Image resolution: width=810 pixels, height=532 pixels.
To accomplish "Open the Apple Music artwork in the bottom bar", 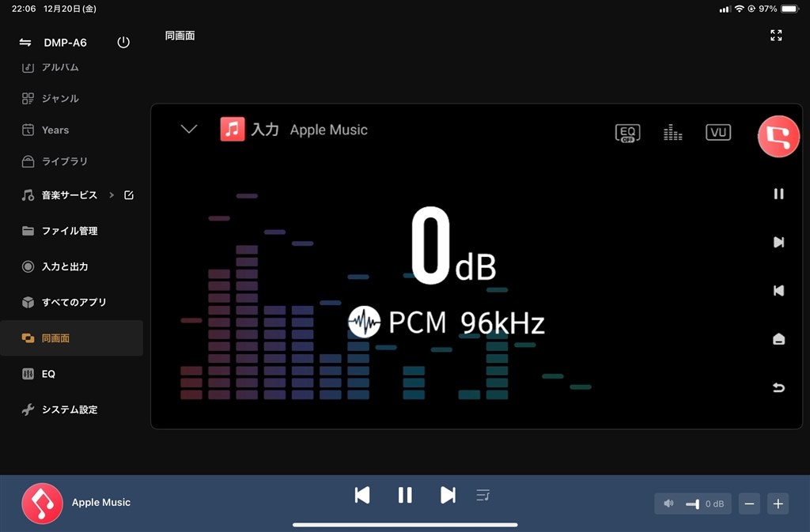I will (x=43, y=503).
